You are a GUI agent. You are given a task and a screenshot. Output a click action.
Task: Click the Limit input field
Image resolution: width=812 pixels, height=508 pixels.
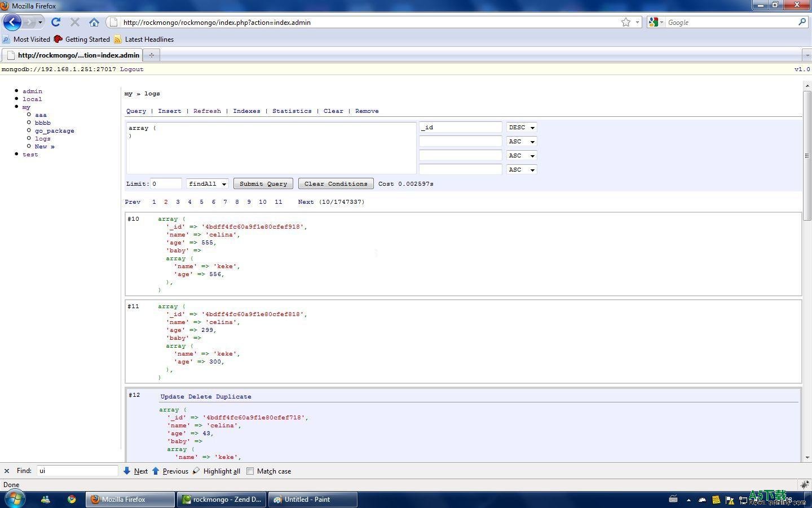click(166, 183)
